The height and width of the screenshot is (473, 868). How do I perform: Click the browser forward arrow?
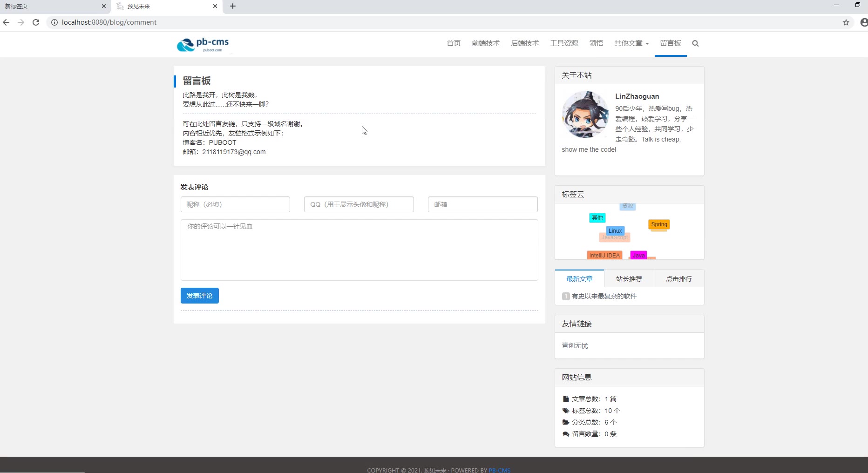click(x=21, y=22)
